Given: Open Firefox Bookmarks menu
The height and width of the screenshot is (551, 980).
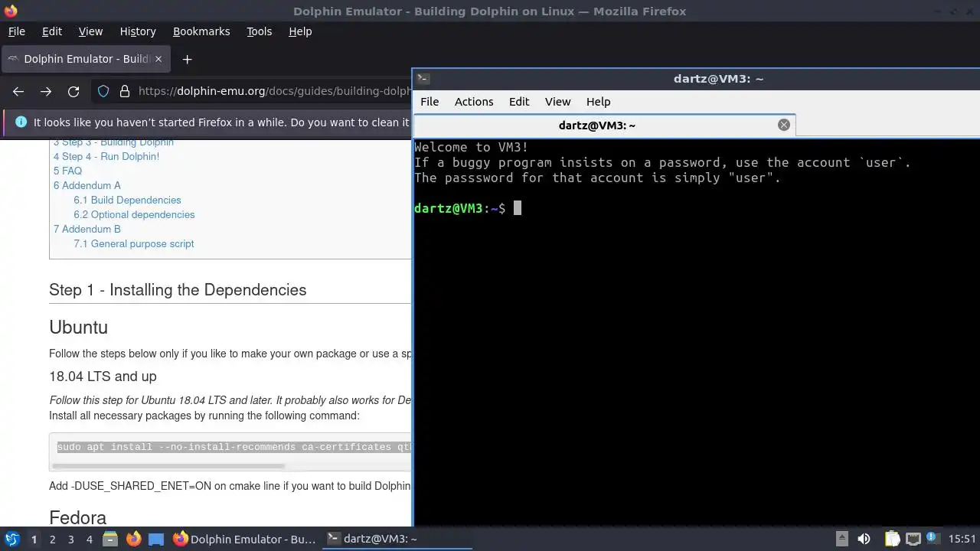Looking at the screenshot, I should pos(201,31).
